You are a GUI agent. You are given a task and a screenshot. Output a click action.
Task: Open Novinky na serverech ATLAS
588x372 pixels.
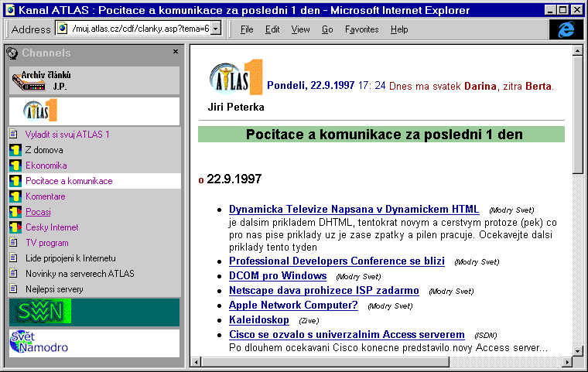pyautogui.click(x=80, y=273)
